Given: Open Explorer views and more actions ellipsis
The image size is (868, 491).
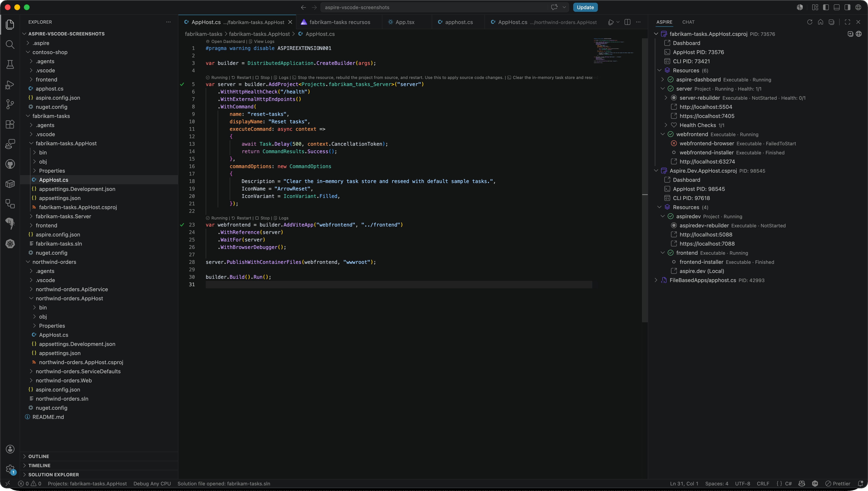Looking at the screenshot, I should pyautogui.click(x=168, y=22).
